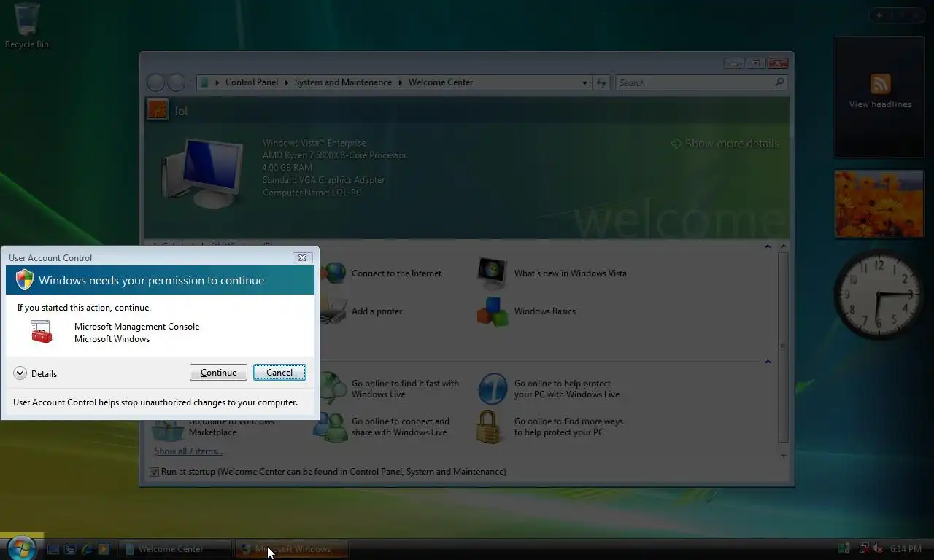934x560 pixels.
Task: Click Cancel in the User Account Control dialog
Action: (x=279, y=373)
